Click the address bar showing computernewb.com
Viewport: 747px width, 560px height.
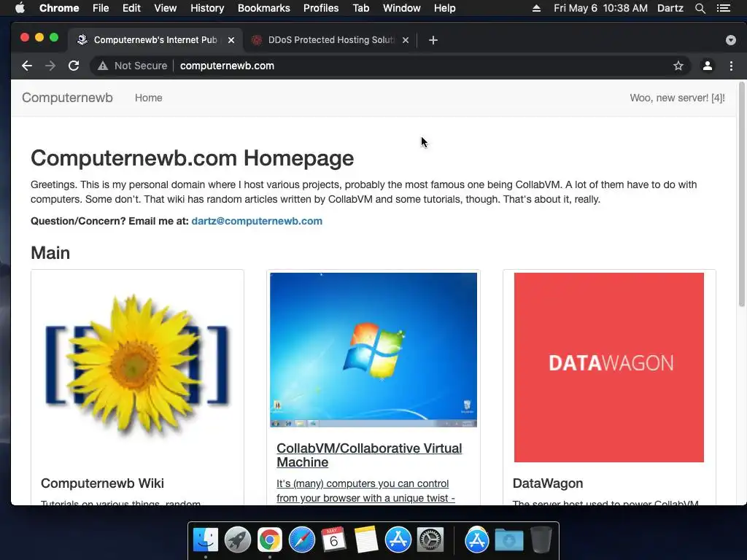227,66
